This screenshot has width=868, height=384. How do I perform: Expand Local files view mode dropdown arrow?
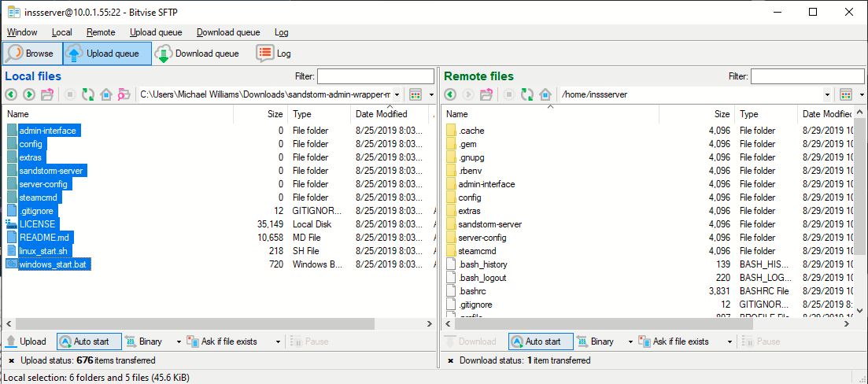[x=431, y=94]
